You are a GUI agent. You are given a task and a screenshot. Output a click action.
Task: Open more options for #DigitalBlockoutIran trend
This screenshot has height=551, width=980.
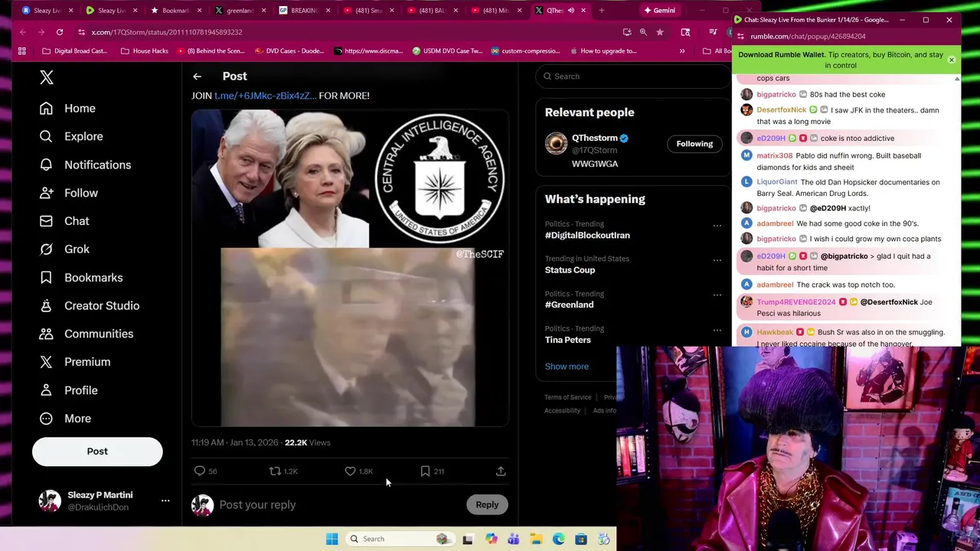[717, 226]
